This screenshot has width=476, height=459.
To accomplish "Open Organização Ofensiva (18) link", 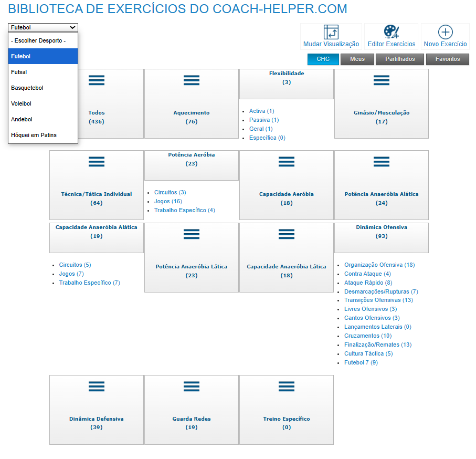I will 379,265.
